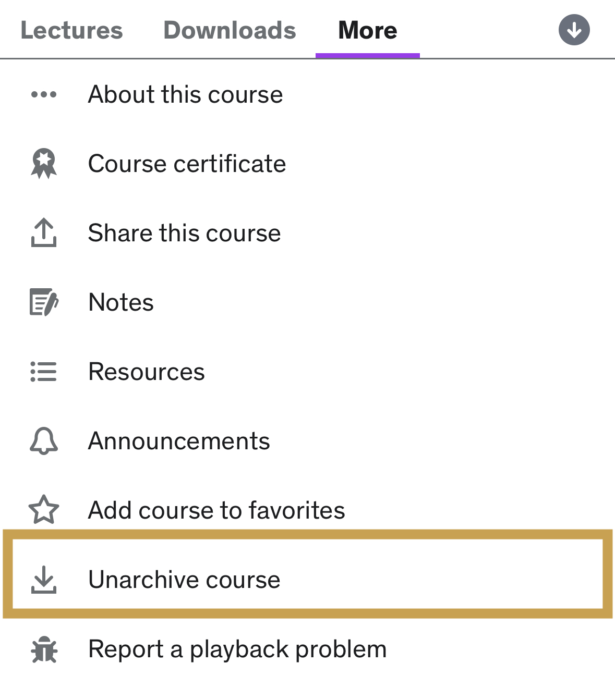Image resolution: width=615 pixels, height=700 pixels.
Task: Click the three-dots About this course icon
Action: 44,95
